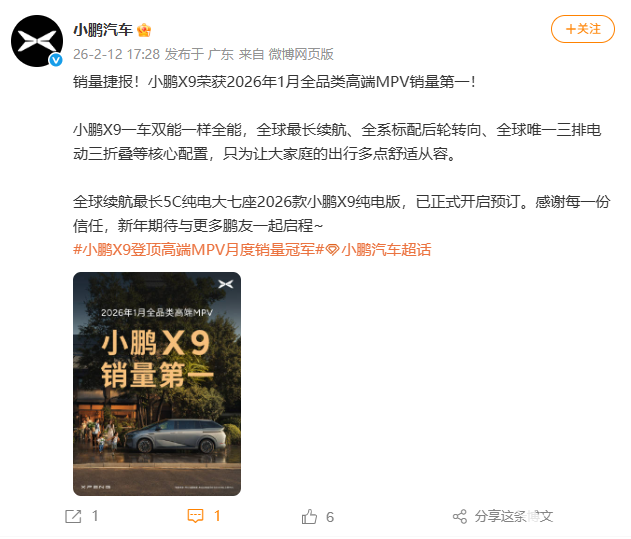
Task: Follow the account with the +关注 button
Action: click(583, 29)
